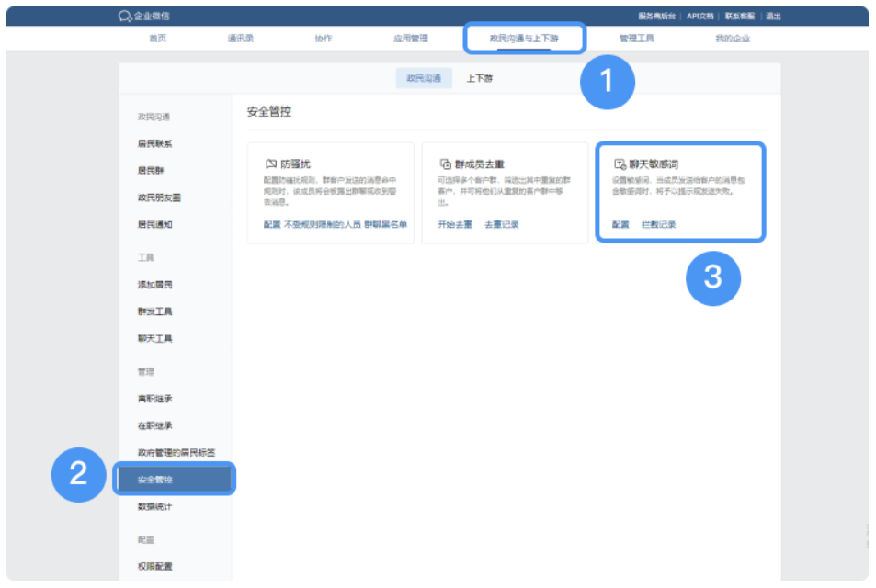This screenshot has width=876, height=588.
Task: Open the 拦截记录 link
Action: 658,224
